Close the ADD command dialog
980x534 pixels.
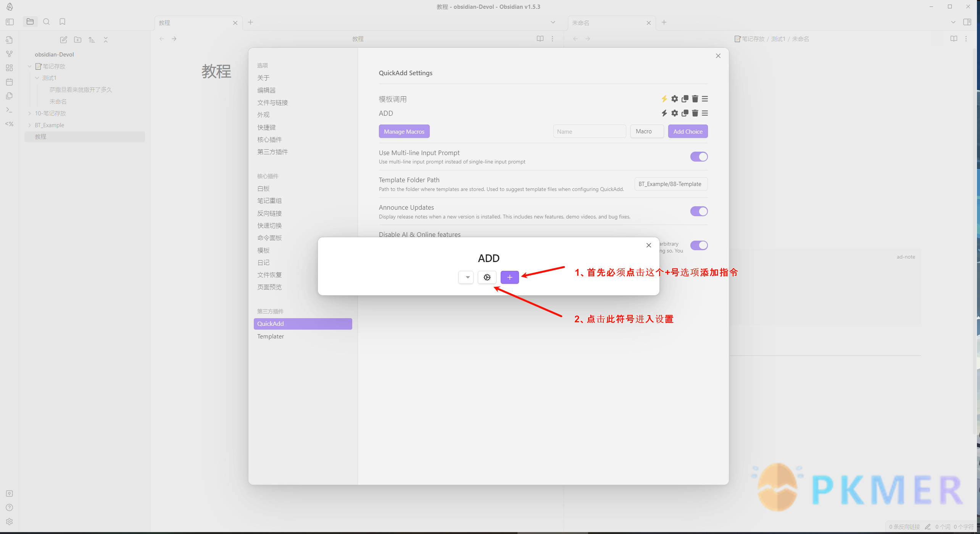click(648, 245)
